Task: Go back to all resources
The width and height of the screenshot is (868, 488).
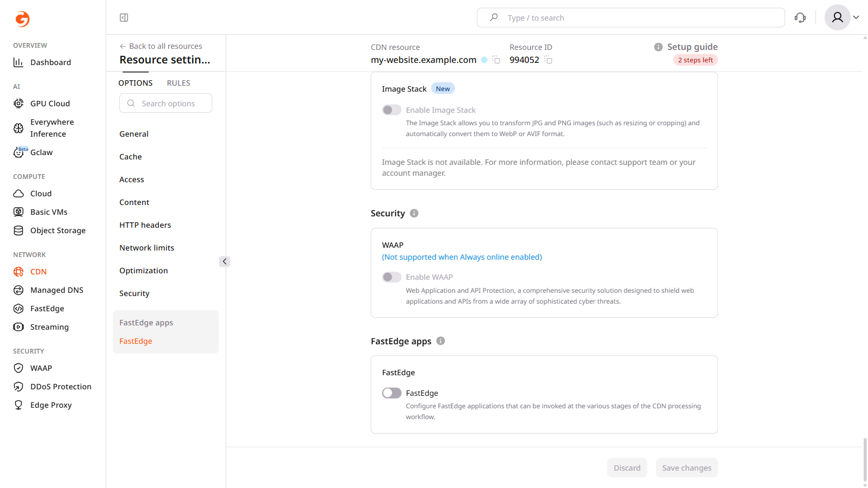Action: click(161, 46)
